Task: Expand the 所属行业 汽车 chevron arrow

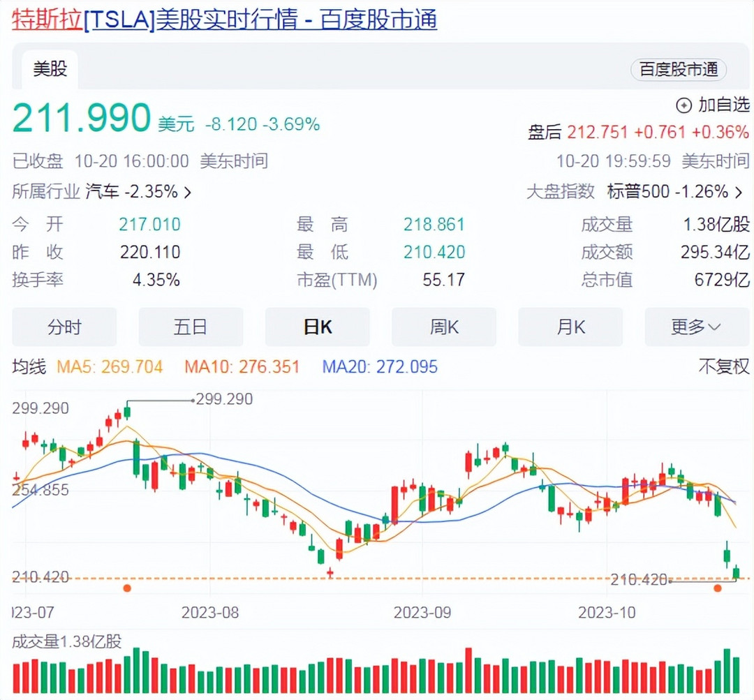Action: point(188,193)
